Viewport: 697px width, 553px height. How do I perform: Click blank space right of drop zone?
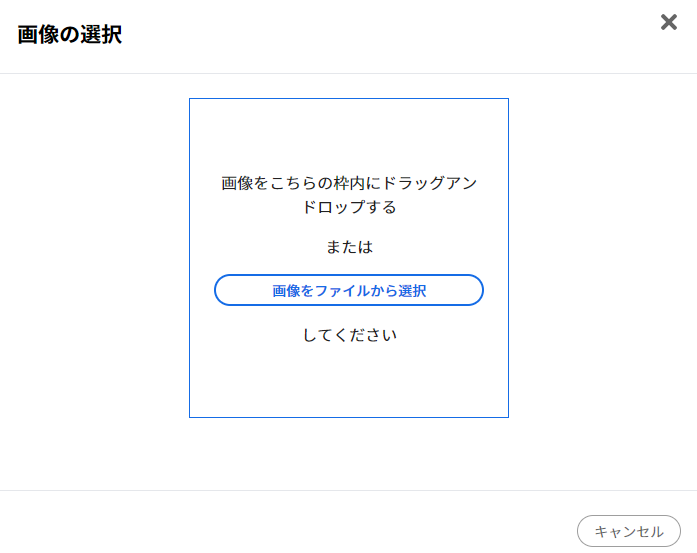point(603,258)
